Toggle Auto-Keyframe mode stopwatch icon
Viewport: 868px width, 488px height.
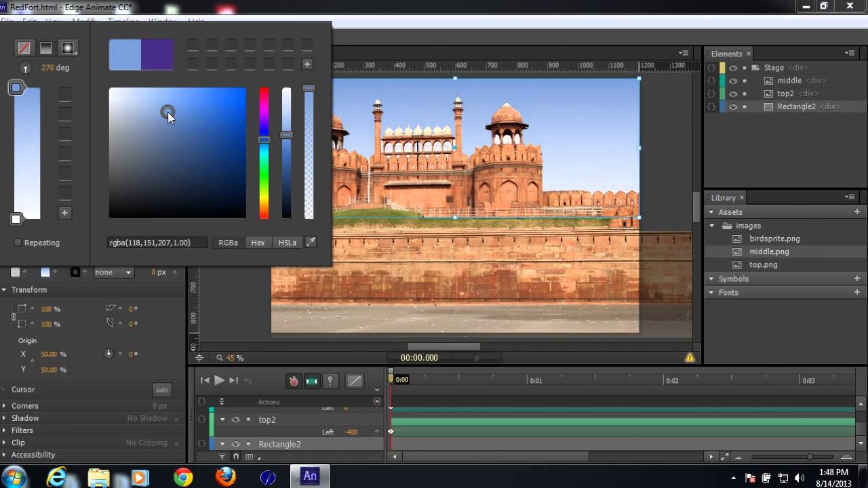294,381
